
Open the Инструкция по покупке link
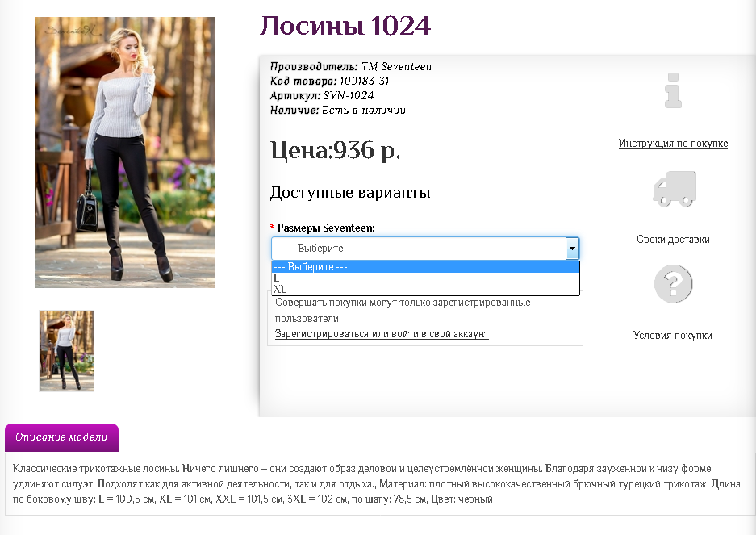click(673, 144)
